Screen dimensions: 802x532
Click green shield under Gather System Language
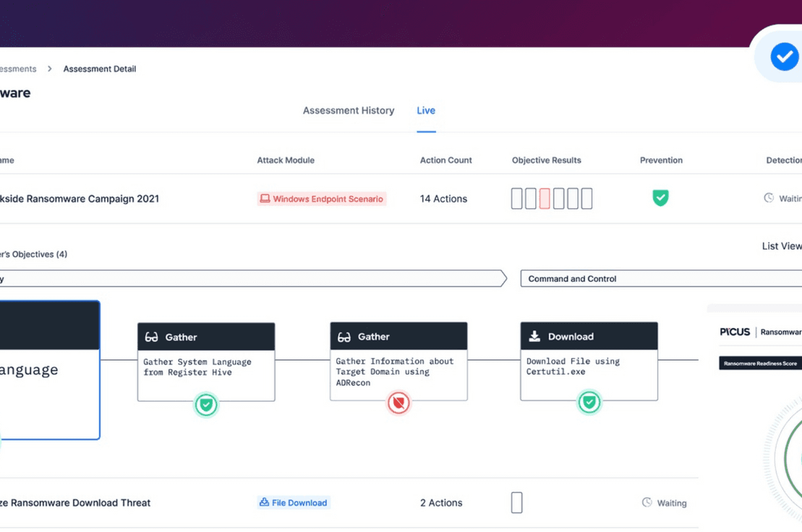click(206, 405)
